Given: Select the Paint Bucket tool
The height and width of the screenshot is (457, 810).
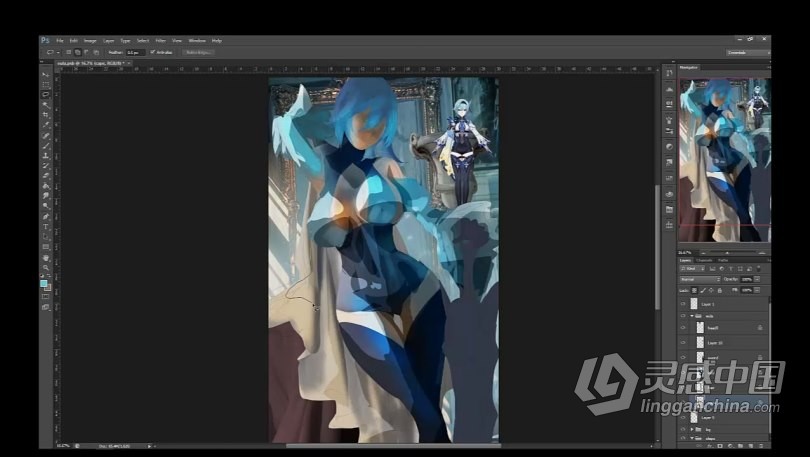Looking at the screenshot, I should (x=45, y=186).
